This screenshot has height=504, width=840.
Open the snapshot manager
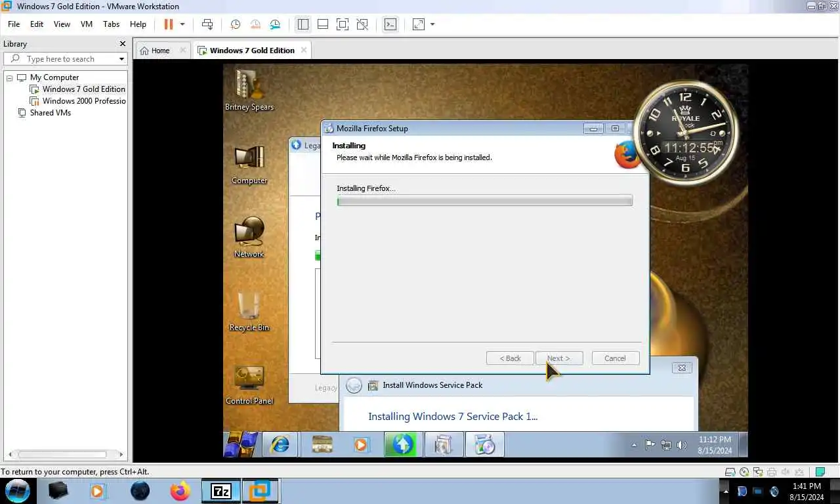click(x=275, y=24)
